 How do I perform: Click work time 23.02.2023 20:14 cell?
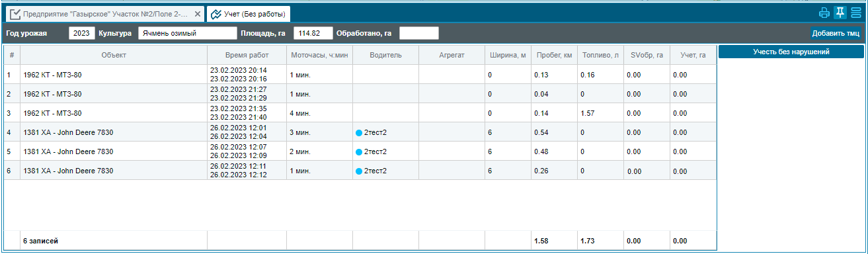[x=247, y=75]
